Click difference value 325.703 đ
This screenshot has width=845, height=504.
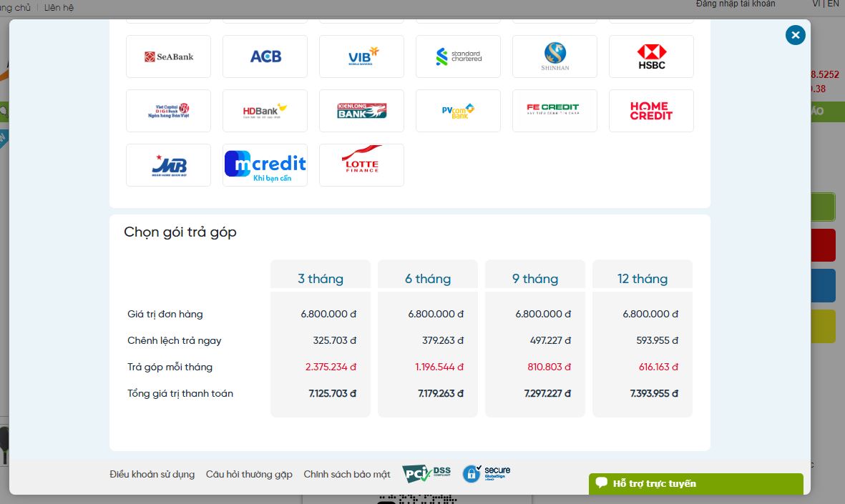point(335,340)
